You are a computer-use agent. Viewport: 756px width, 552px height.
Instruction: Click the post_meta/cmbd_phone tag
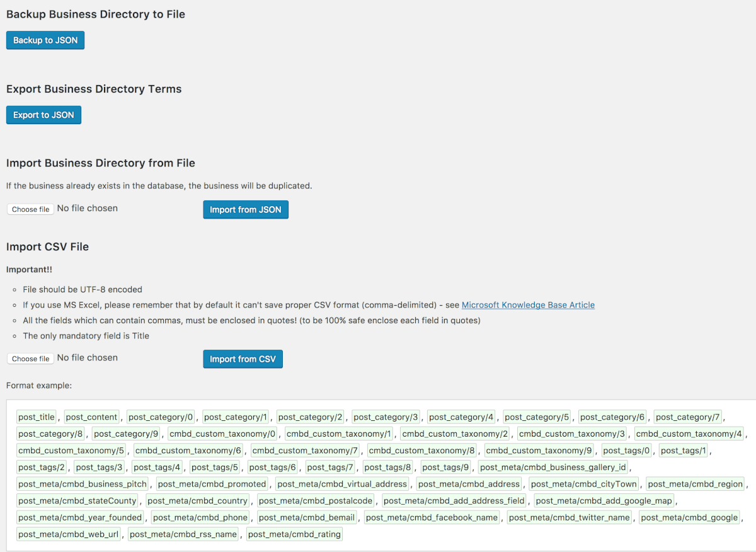[x=202, y=517]
